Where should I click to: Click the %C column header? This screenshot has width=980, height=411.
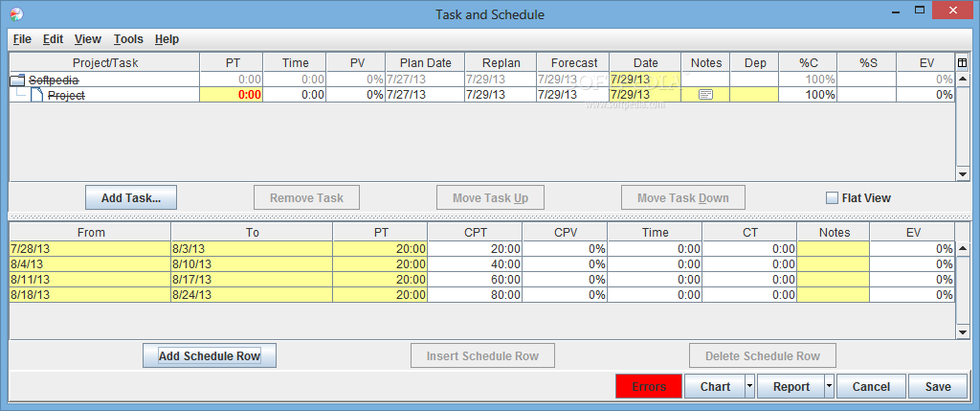point(808,62)
